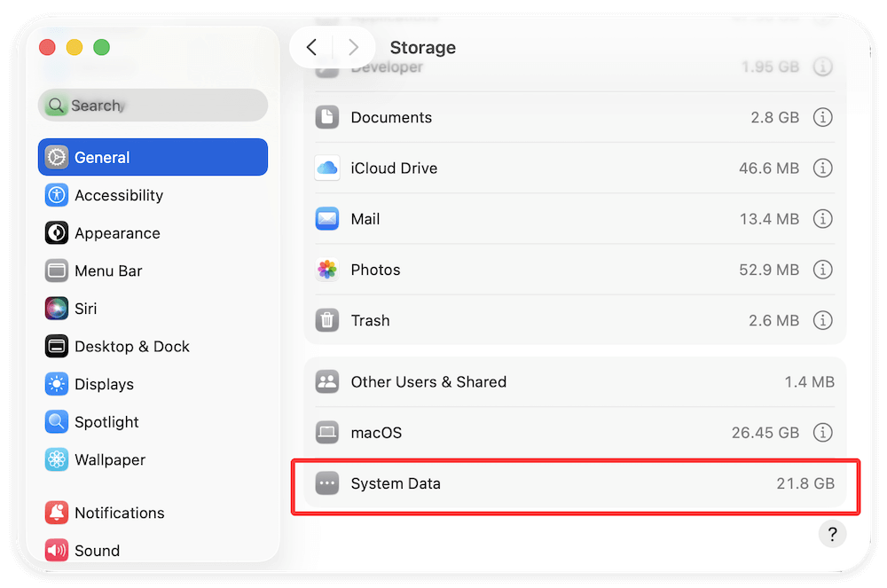Select the Spotlight settings icon
The image size is (887, 588).
tap(57, 422)
